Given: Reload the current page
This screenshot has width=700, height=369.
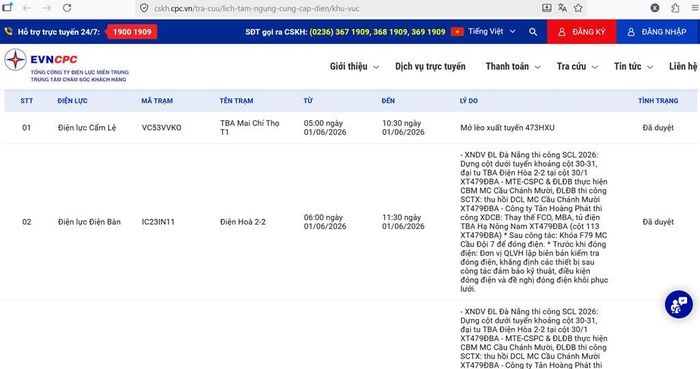Looking at the screenshot, I should pos(67,8).
